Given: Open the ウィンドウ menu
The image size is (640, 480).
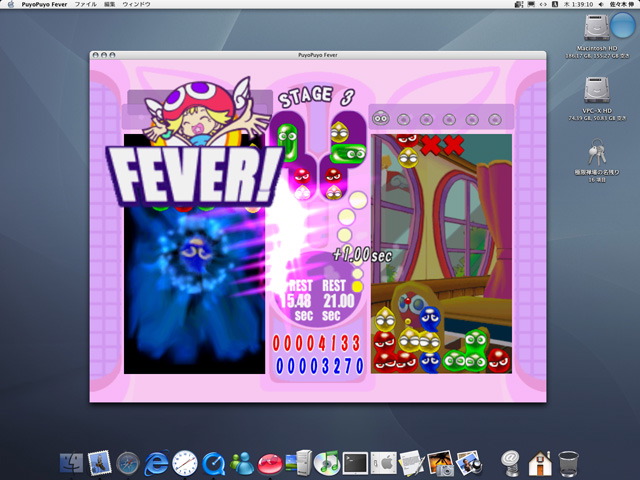Looking at the screenshot, I should (x=136, y=4).
